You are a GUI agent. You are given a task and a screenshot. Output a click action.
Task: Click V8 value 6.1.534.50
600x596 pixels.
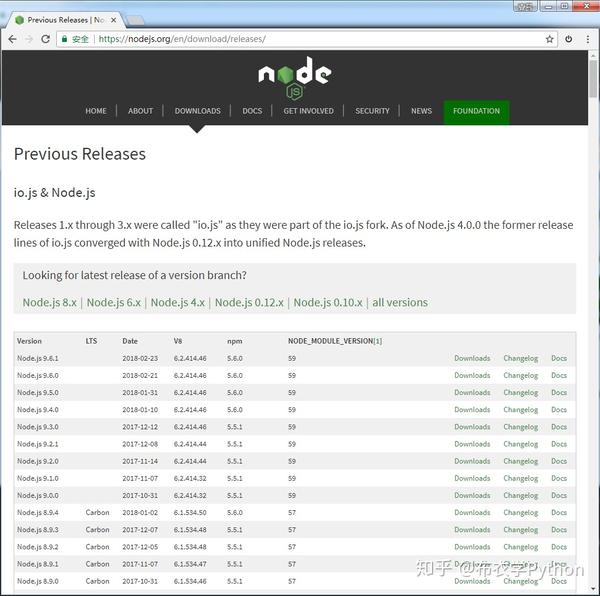click(x=190, y=513)
